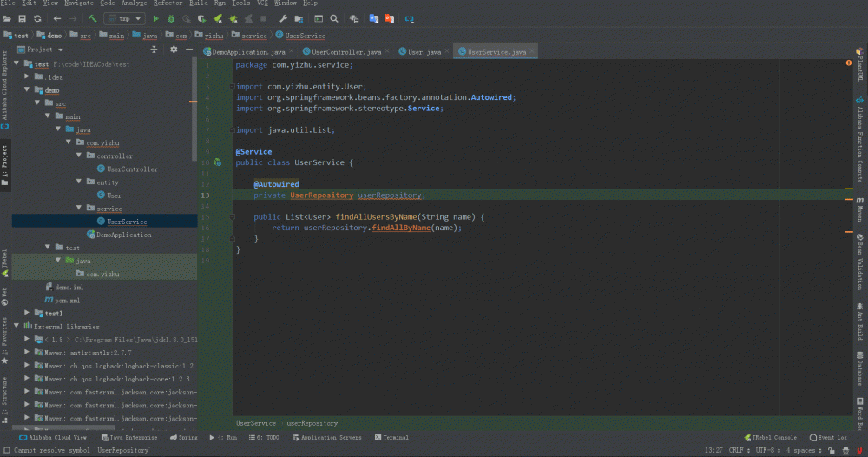Hide the Project tool window with minus icon
Image resolution: width=868 pixels, height=457 pixels.
coord(187,50)
